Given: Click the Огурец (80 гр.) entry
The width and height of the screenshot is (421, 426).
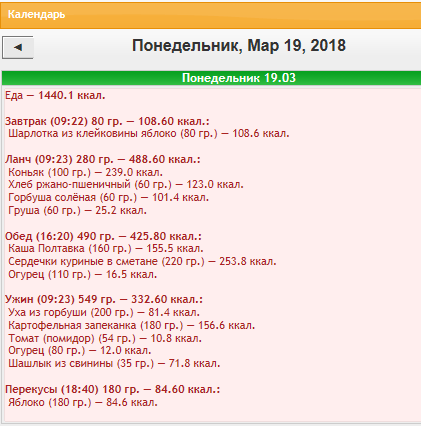Looking at the screenshot, I should [x=80, y=351].
